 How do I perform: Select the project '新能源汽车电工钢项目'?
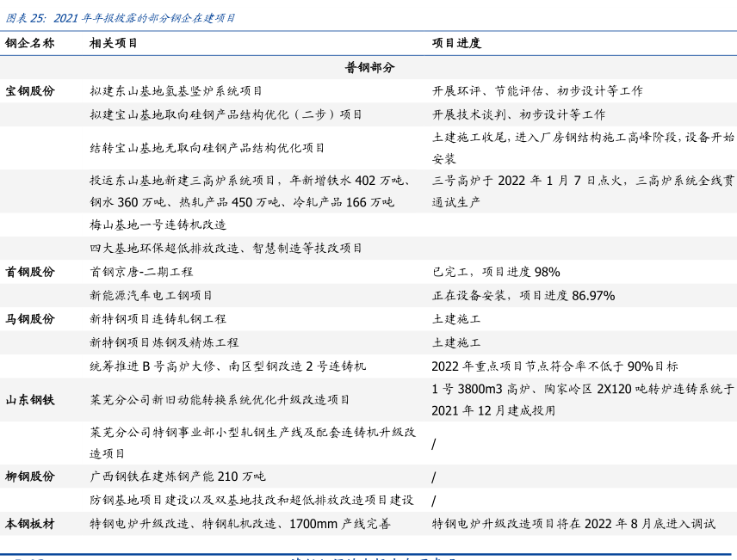[x=151, y=296]
